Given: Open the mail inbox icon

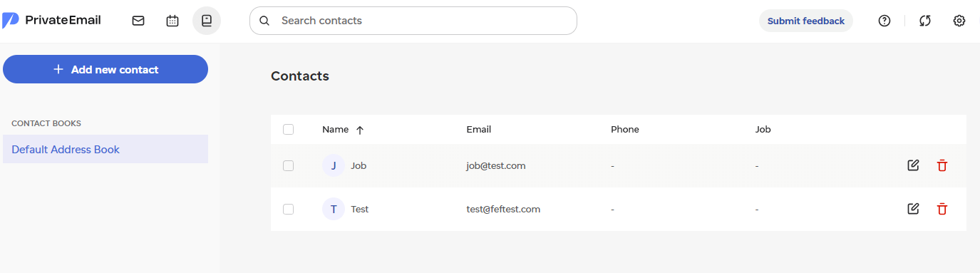Looking at the screenshot, I should [138, 21].
